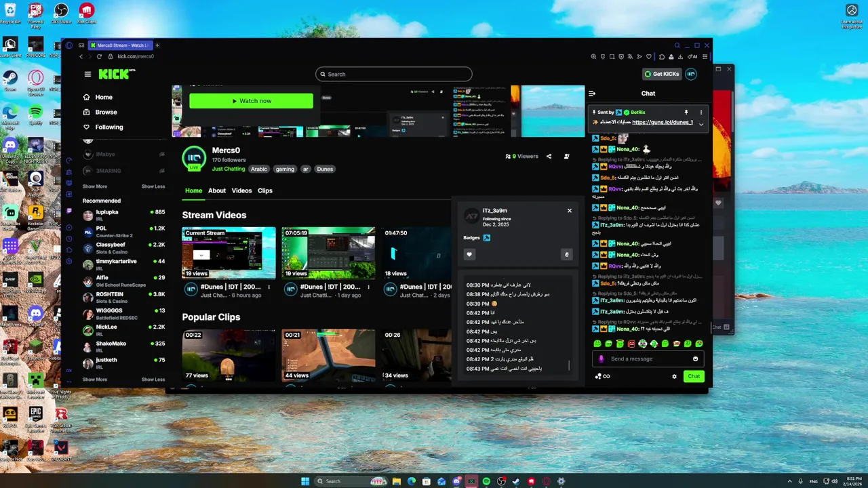
Task: Click the Arabic tag
Action: point(259,169)
